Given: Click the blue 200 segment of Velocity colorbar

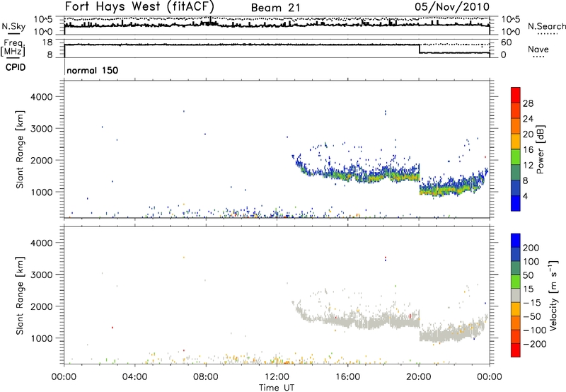Looking at the screenshot, I should [516, 241].
